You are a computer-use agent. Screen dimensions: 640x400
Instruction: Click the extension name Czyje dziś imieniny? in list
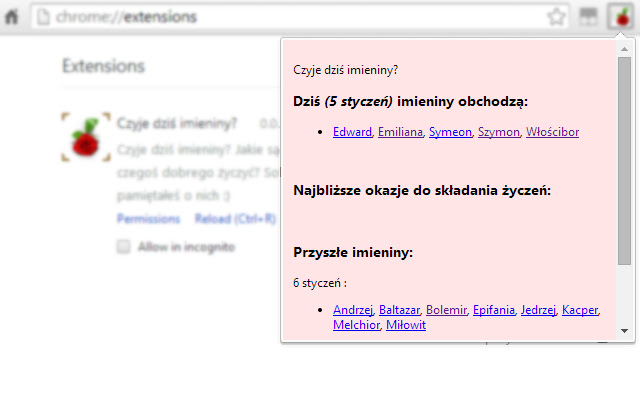pos(177,123)
